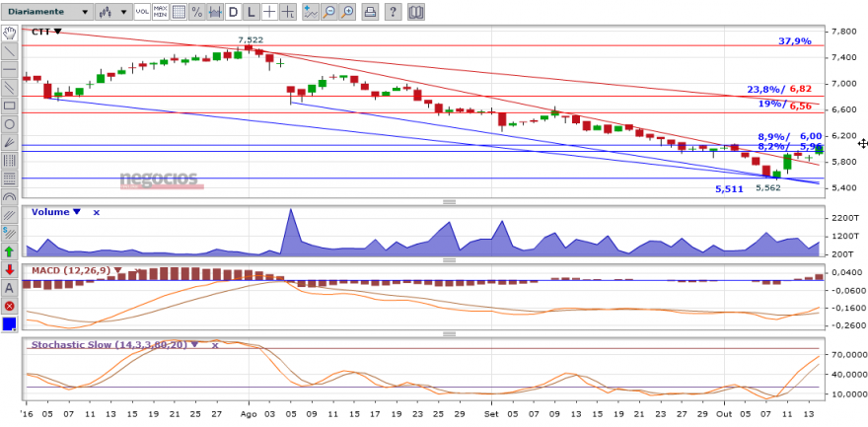Click the red delete drawings icon

tap(9, 306)
